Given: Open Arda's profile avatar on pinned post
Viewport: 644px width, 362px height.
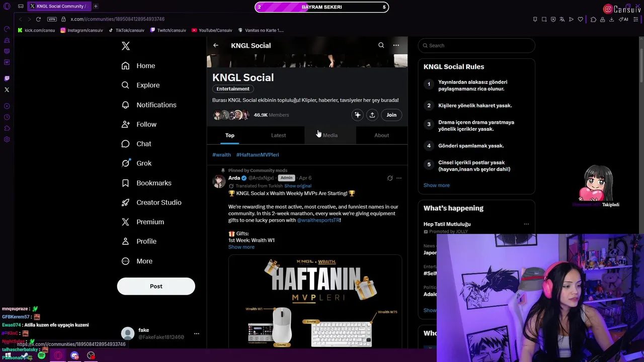Looking at the screenshot, I should point(219,182).
